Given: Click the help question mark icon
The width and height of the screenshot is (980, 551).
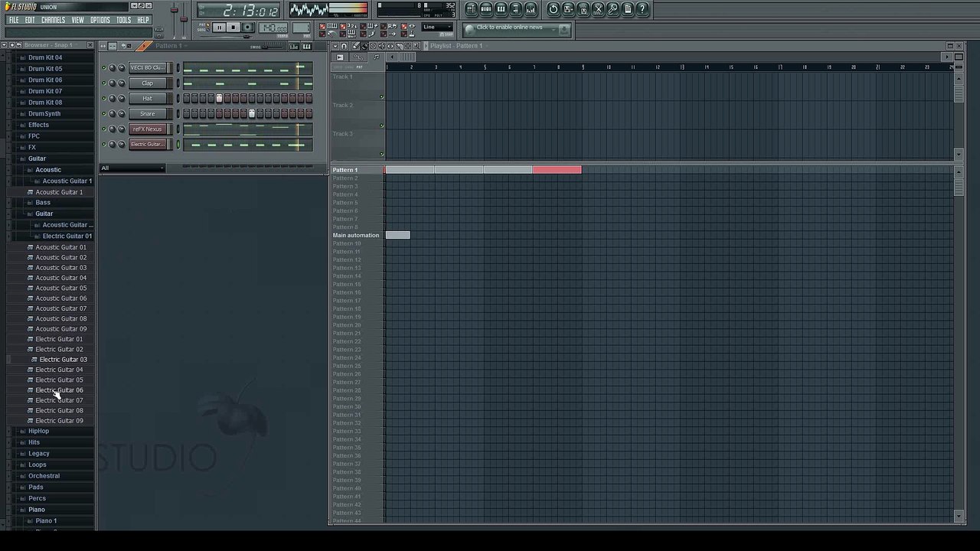Looking at the screenshot, I should (642, 9).
